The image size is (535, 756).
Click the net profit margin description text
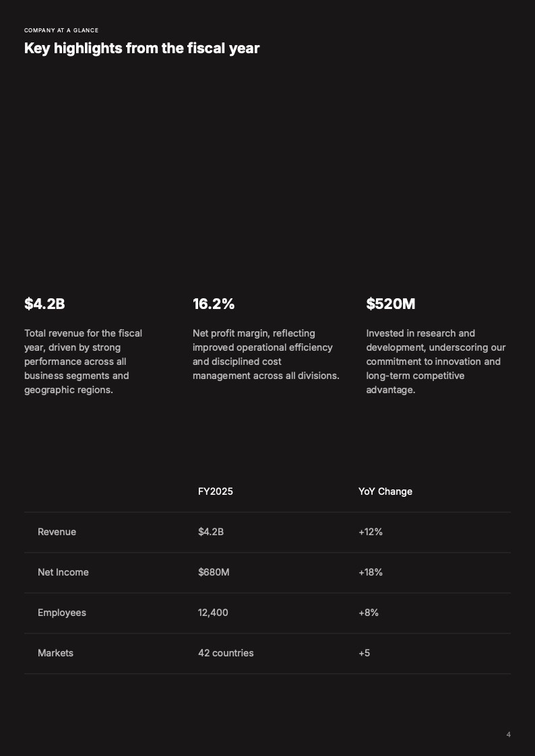(x=265, y=354)
